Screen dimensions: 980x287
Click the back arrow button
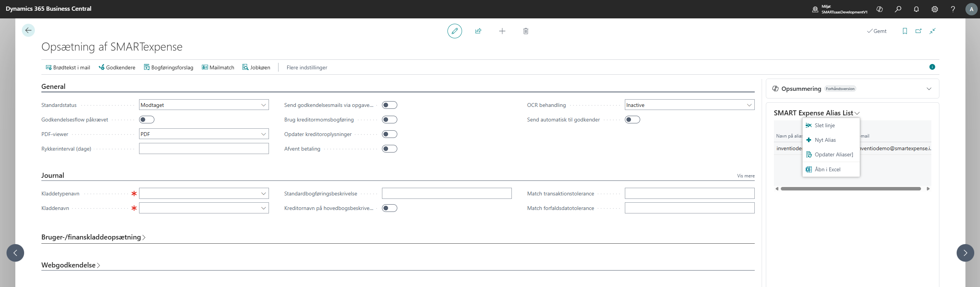pyautogui.click(x=28, y=30)
